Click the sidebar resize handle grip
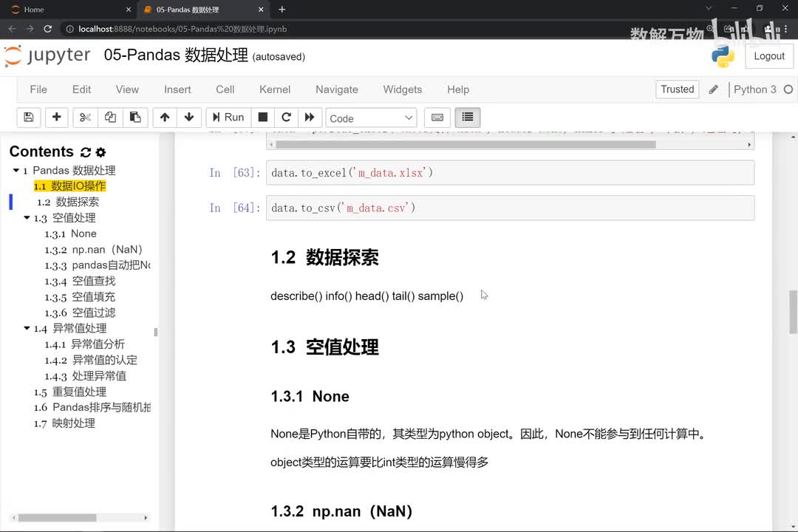Viewport: 798px width, 532px height. point(156,332)
